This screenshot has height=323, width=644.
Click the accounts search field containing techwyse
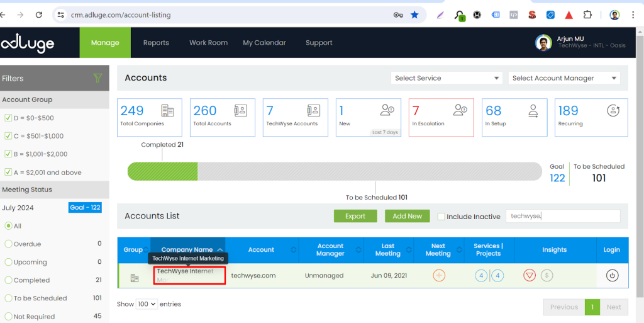(x=563, y=216)
